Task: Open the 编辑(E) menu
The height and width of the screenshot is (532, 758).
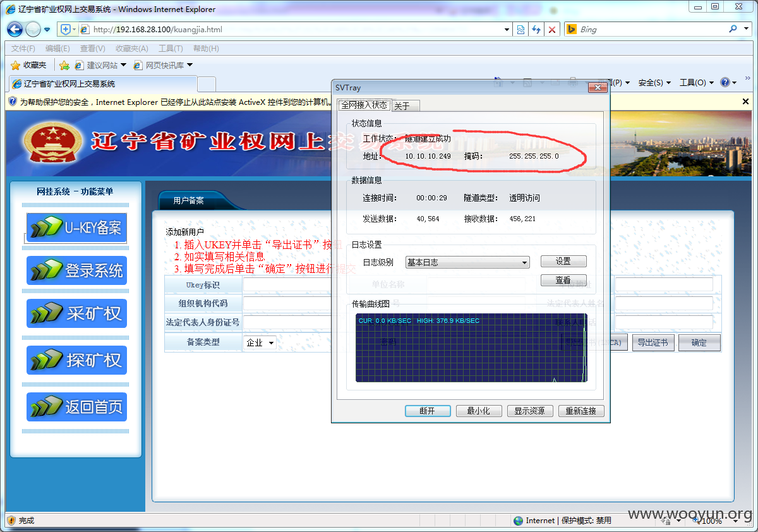Action: [x=57, y=49]
